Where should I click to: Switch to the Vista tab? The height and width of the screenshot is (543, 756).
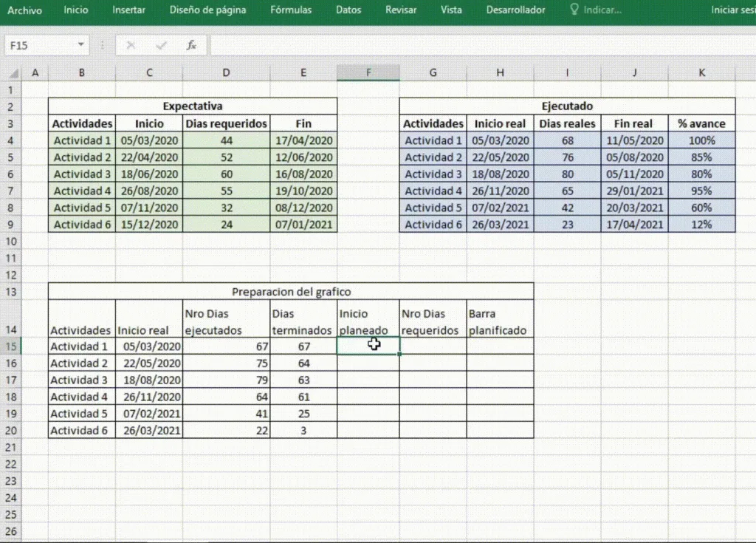pos(451,10)
